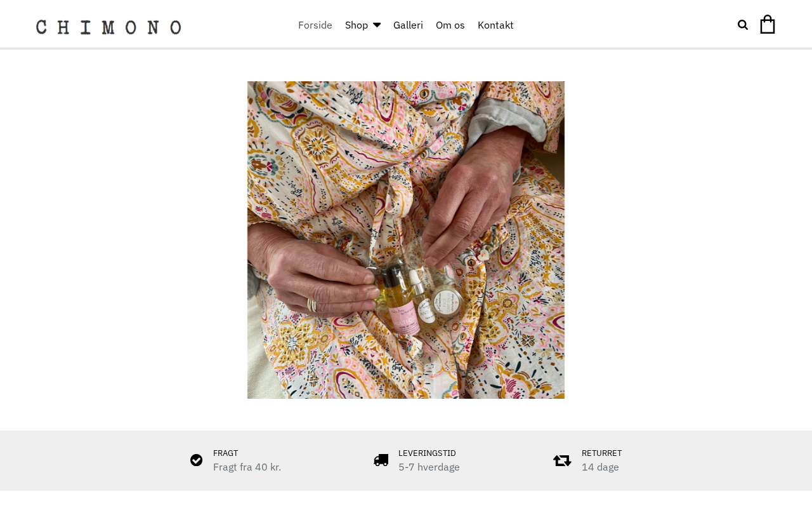
Task: Go to the Forside page
Action: 315,25
